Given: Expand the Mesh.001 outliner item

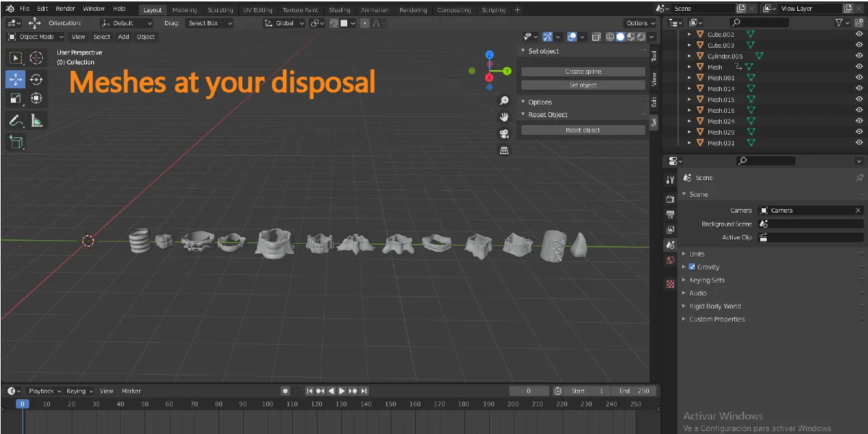Looking at the screenshot, I should [x=689, y=77].
